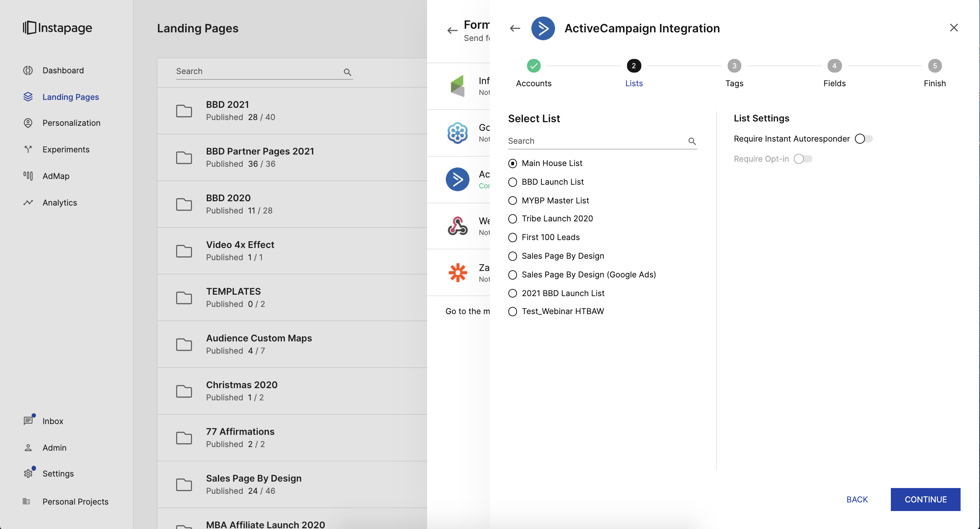Click the Landing Pages sidebar label
The image size is (980, 529).
[71, 97]
